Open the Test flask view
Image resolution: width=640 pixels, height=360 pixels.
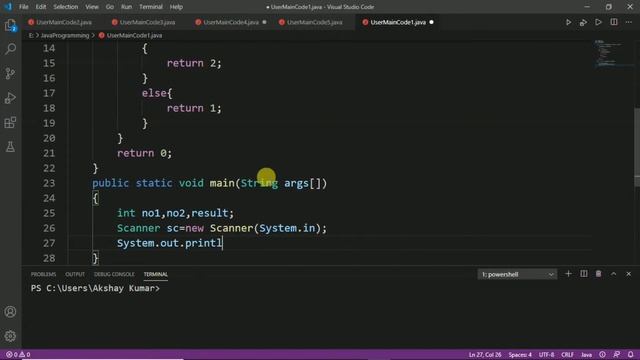(x=11, y=147)
